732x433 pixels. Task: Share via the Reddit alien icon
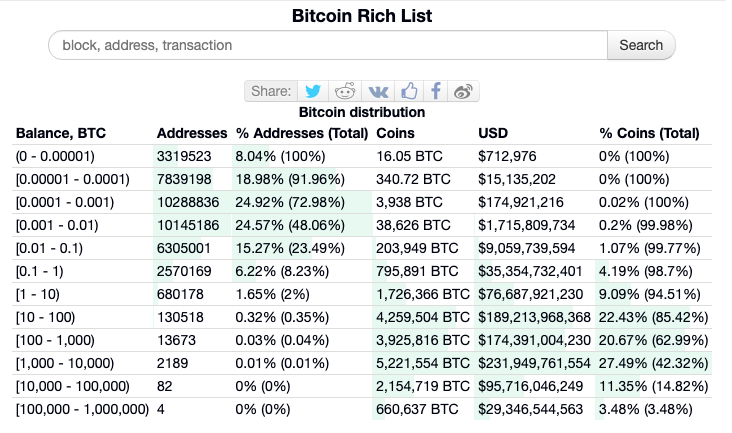click(x=345, y=91)
